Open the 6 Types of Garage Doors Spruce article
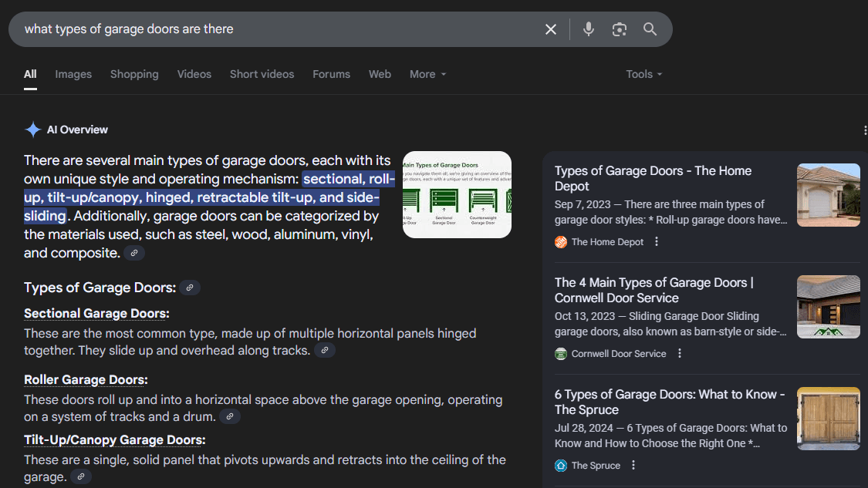The width and height of the screenshot is (868, 488). 669,402
